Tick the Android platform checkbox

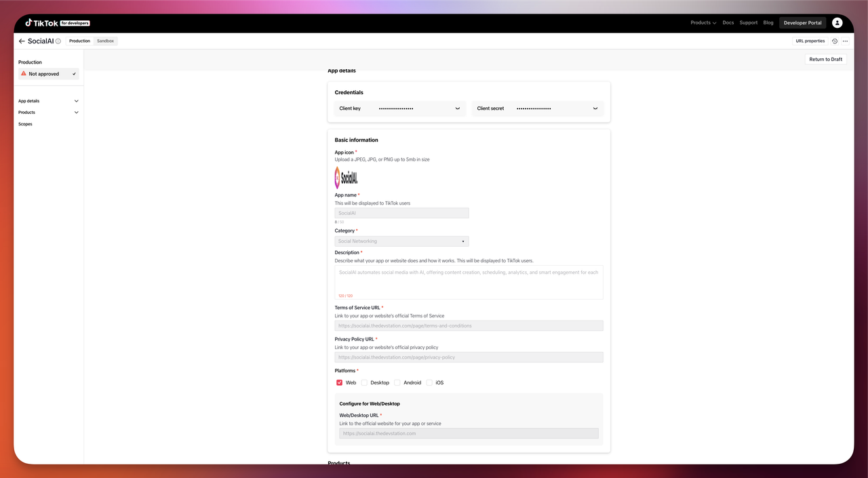pyautogui.click(x=397, y=382)
